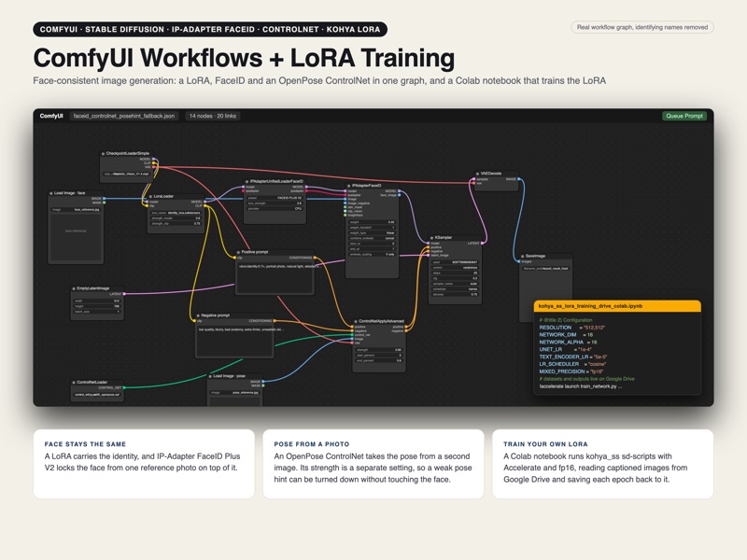Click the strength_clip field in LoraLoader
This screenshot has height=560, width=747.
click(176, 223)
